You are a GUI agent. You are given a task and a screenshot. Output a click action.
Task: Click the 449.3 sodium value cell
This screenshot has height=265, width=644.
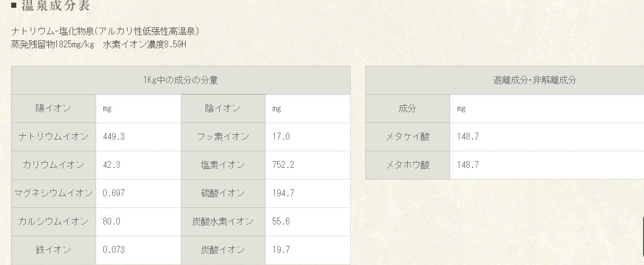pyautogui.click(x=114, y=137)
